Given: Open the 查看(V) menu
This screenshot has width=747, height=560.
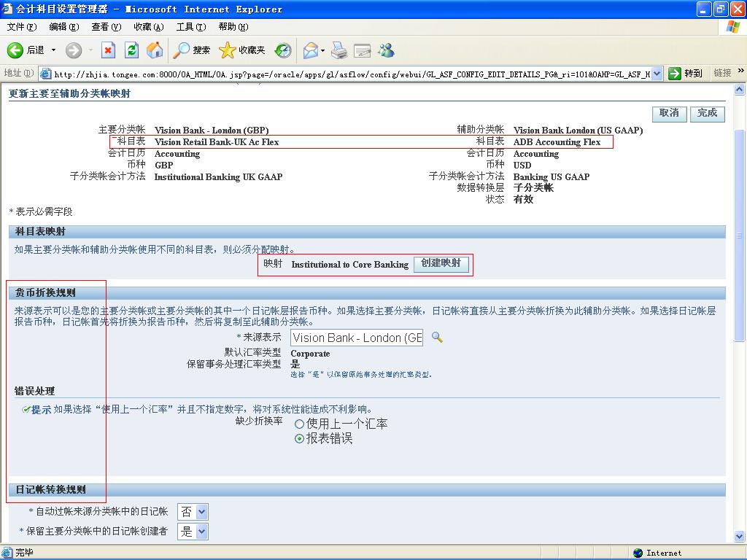Looking at the screenshot, I should pos(107,27).
